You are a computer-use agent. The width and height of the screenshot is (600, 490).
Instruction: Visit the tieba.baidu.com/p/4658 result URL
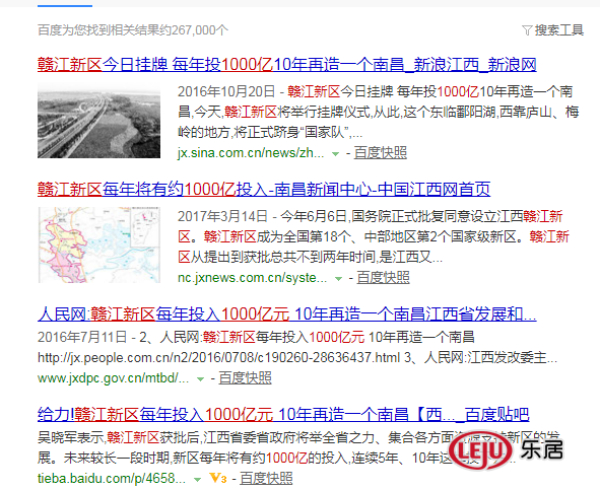tap(112, 478)
